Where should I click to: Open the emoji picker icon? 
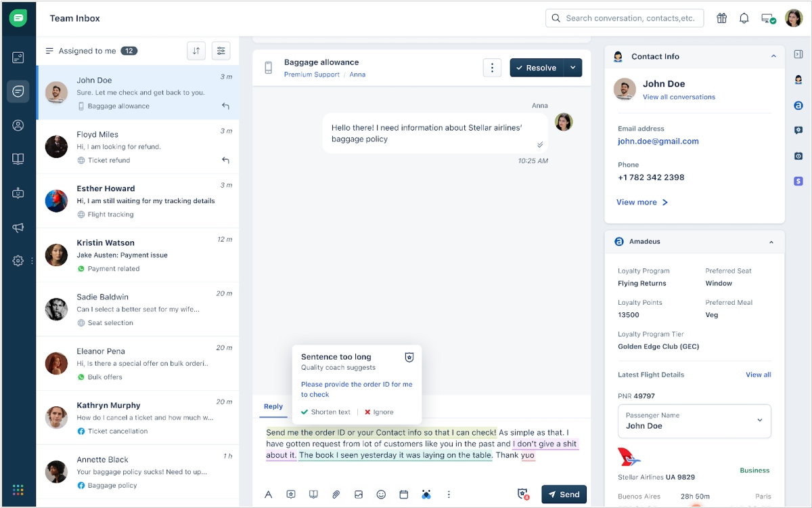(381, 494)
